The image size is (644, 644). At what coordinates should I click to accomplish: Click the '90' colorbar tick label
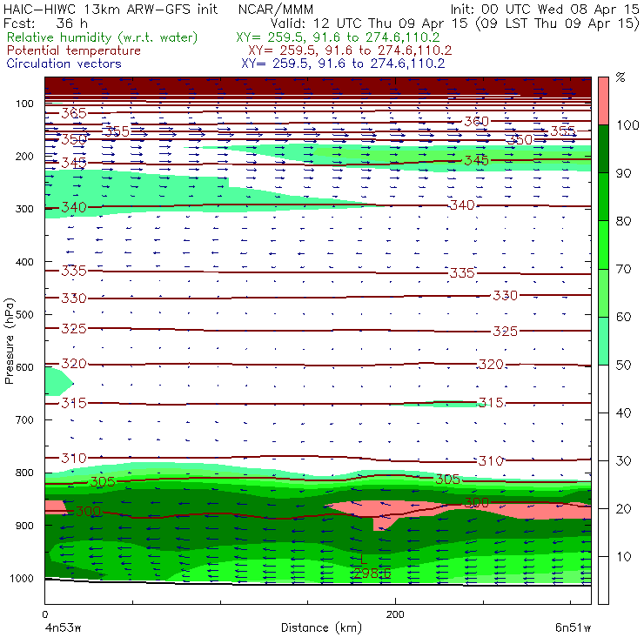(623, 173)
